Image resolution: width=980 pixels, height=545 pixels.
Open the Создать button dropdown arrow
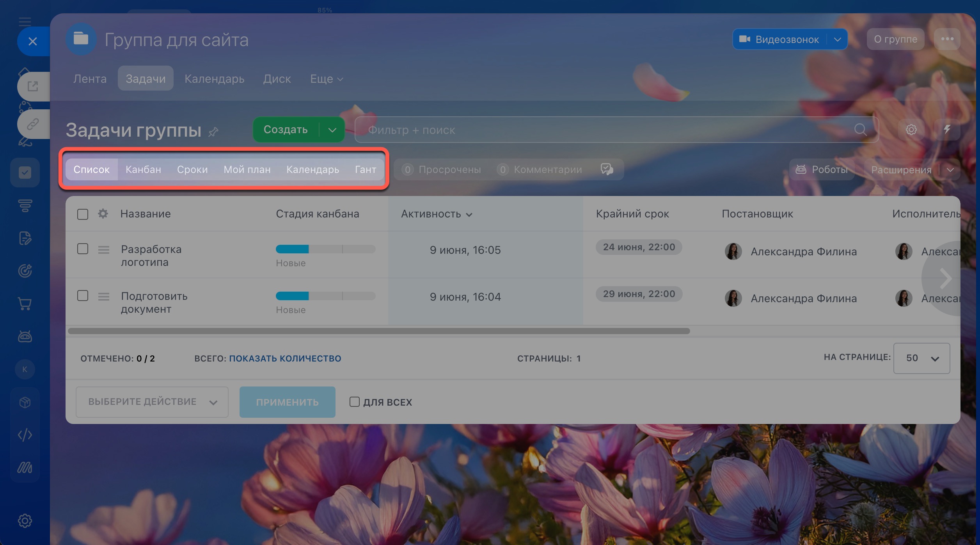point(332,130)
